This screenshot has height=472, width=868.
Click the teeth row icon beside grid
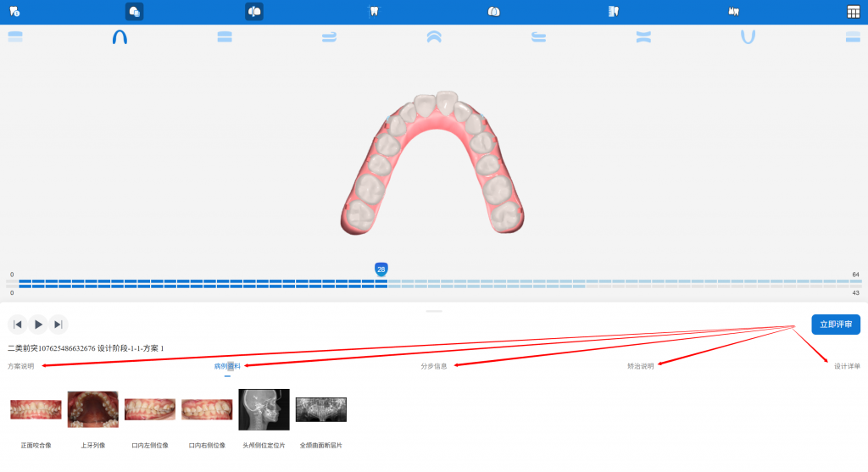tap(735, 12)
